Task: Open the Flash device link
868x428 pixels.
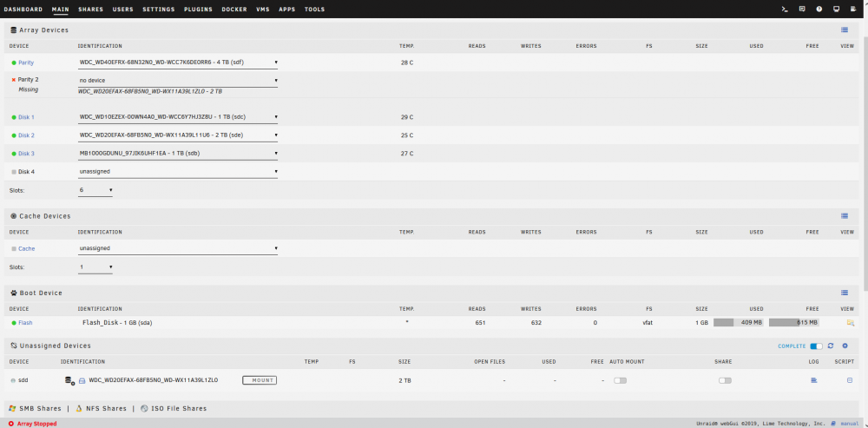Action: pos(25,322)
